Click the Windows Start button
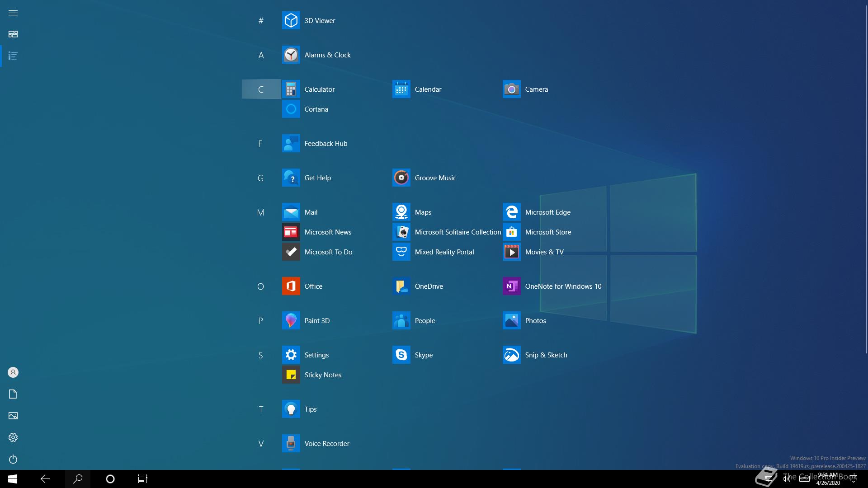Screen dimensions: 868x488 coord(13,479)
